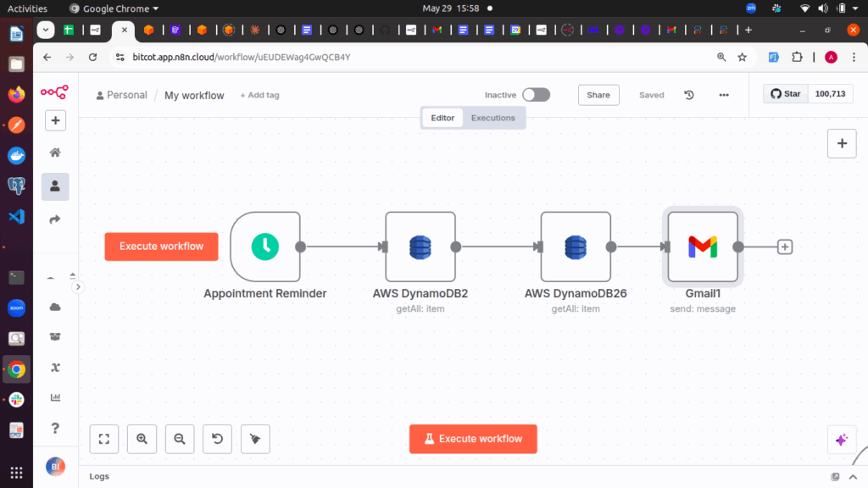
Task: Toggle the Inactive workflow switch
Action: 536,95
